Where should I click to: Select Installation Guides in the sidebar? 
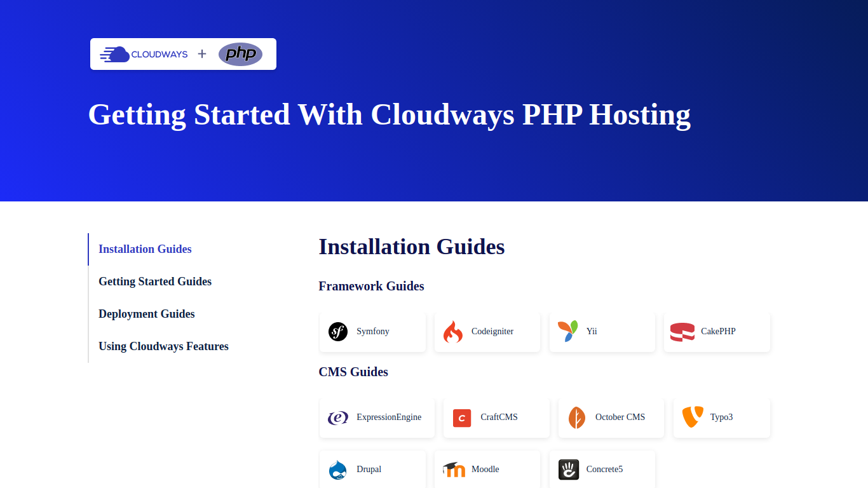145,249
